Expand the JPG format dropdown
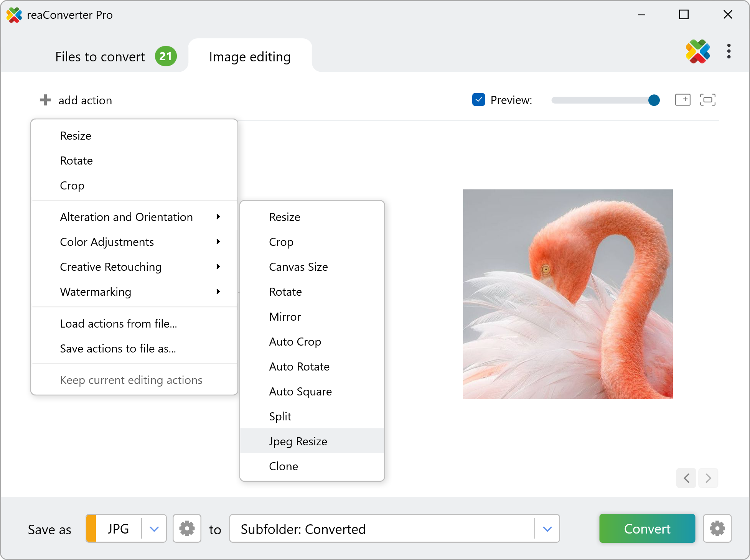 point(154,529)
